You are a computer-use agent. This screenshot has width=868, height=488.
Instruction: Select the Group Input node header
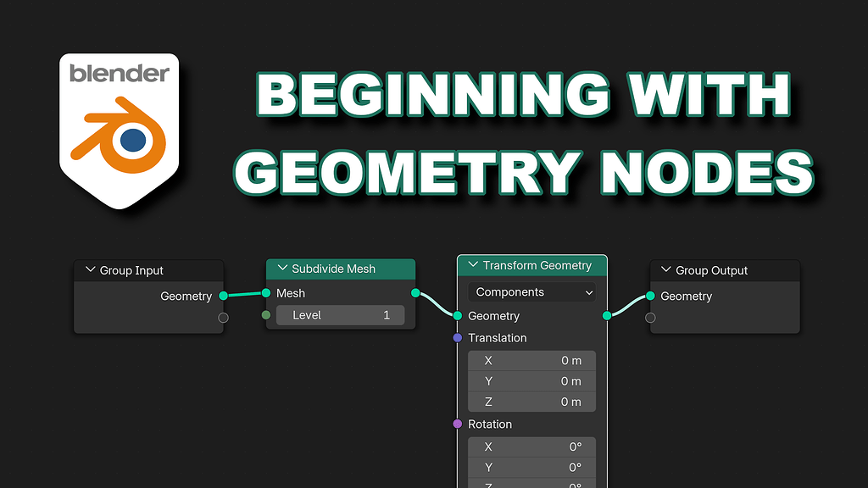pos(148,270)
